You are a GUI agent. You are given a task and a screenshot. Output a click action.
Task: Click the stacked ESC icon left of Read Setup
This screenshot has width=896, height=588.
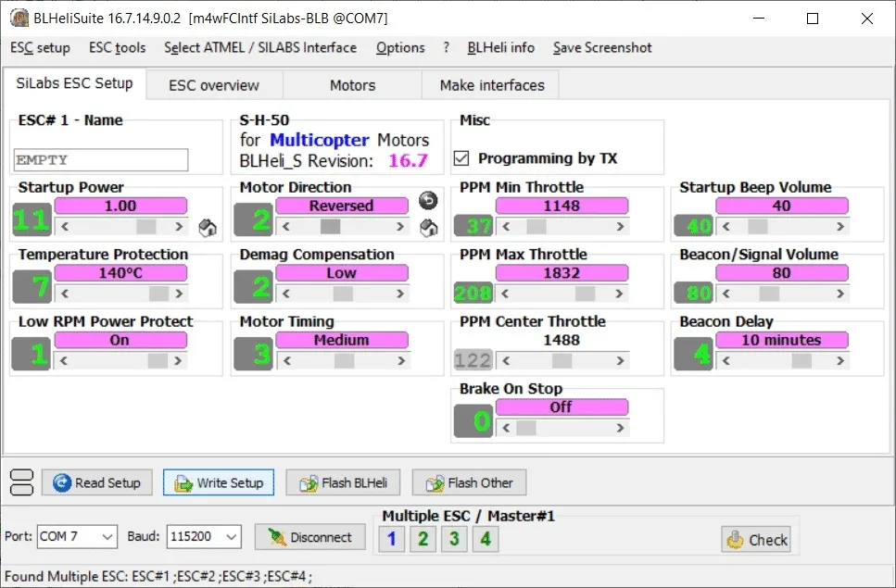(21, 482)
